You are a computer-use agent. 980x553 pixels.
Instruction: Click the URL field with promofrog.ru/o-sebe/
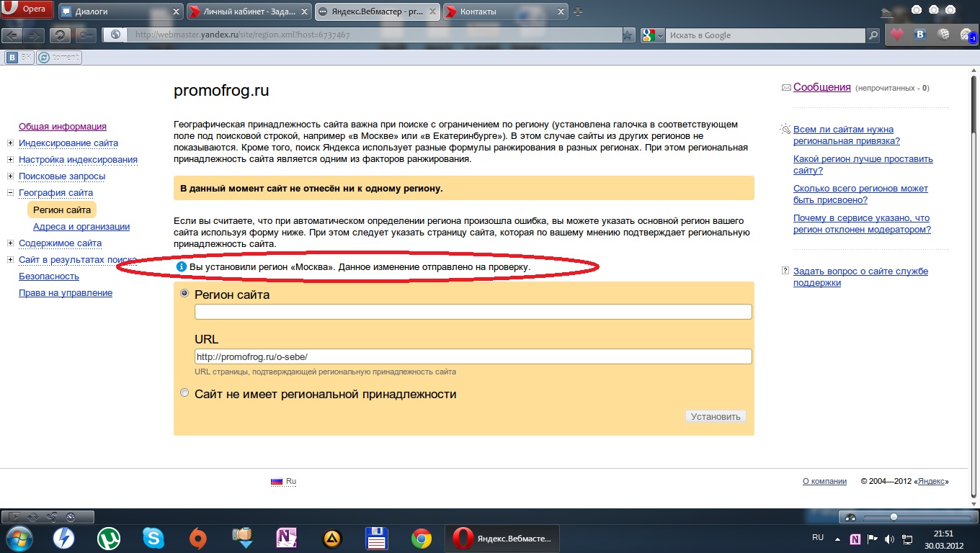[x=473, y=356]
